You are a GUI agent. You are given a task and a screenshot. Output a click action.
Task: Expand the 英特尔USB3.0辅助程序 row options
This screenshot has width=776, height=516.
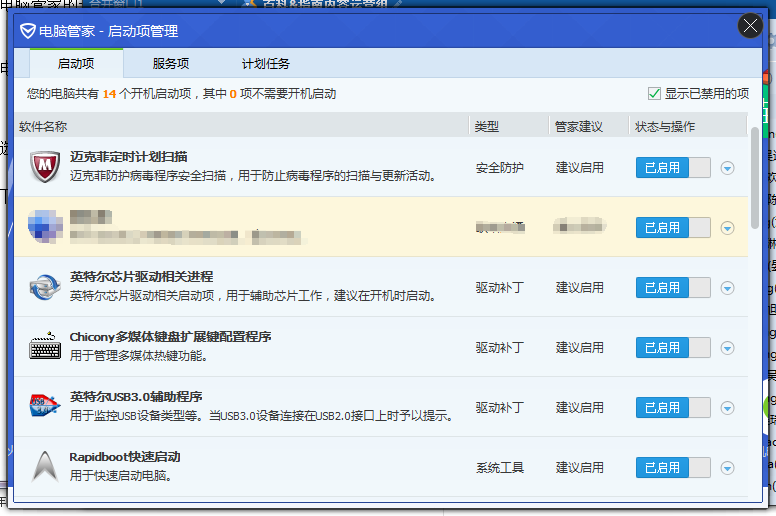[x=727, y=408]
